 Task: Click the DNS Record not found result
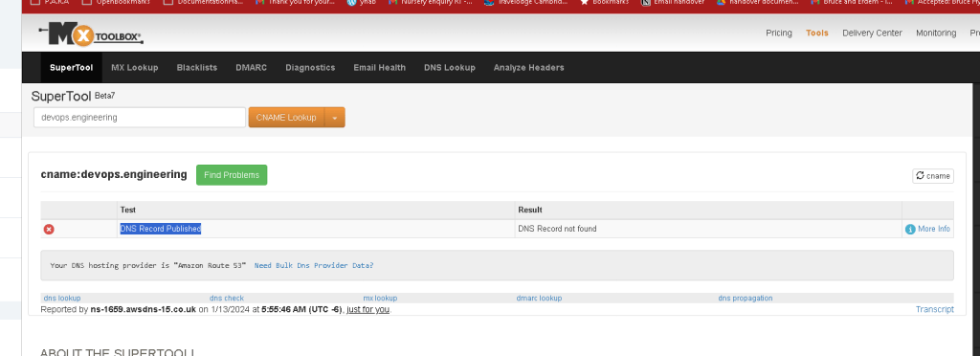coord(558,230)
